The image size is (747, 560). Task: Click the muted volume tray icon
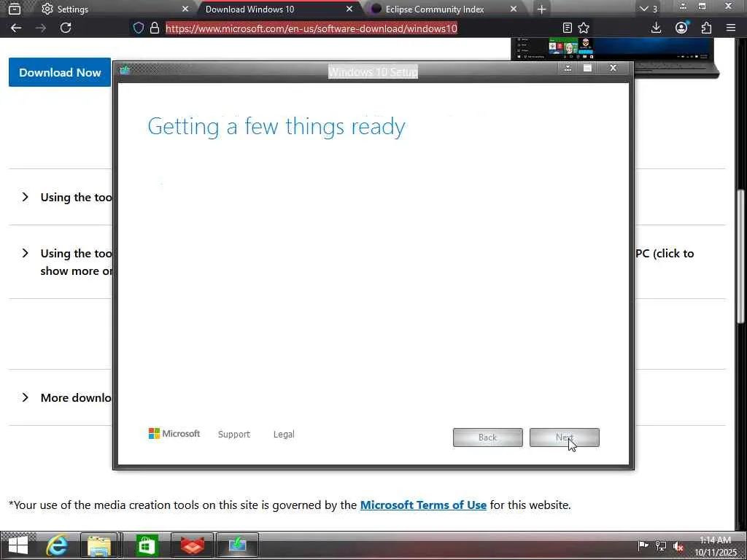point(678,547)
